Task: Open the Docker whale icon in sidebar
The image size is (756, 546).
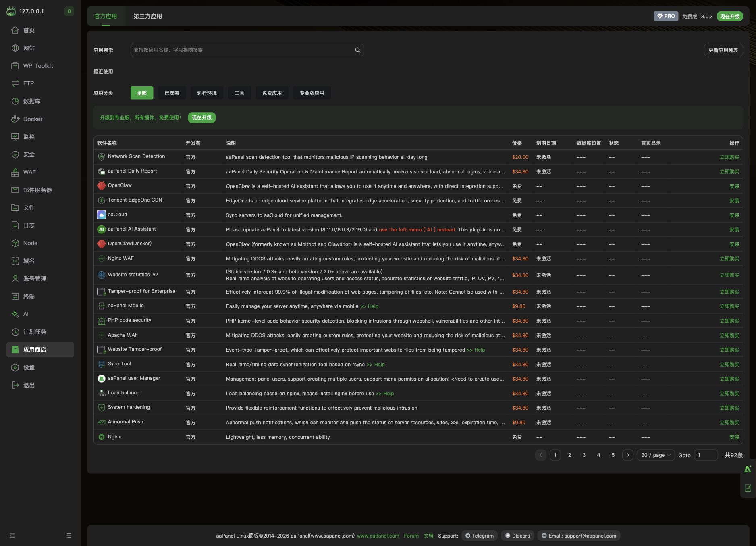Action: [x=15, y=119]
